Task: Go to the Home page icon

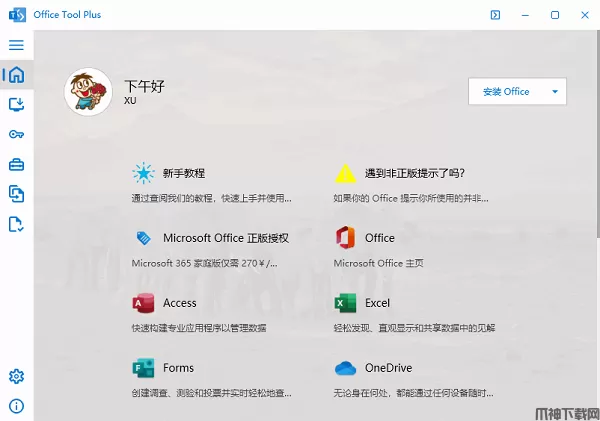Action: point(16,75)
